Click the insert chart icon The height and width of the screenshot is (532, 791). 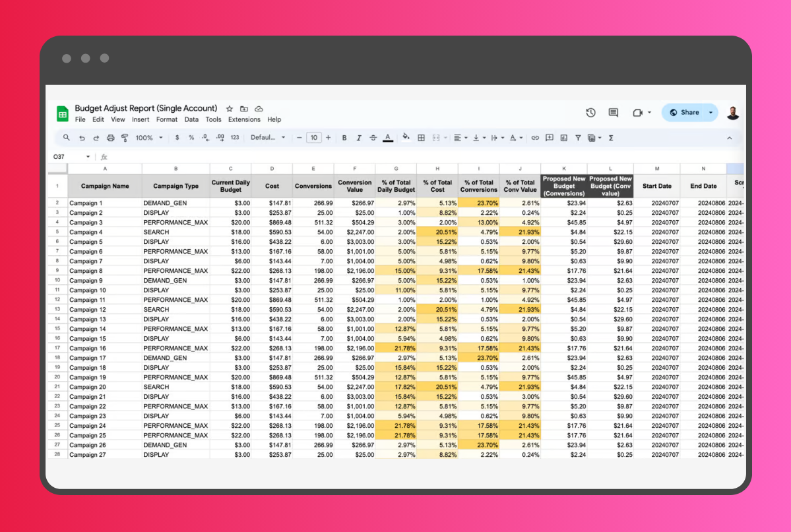[x=563, y=138]
